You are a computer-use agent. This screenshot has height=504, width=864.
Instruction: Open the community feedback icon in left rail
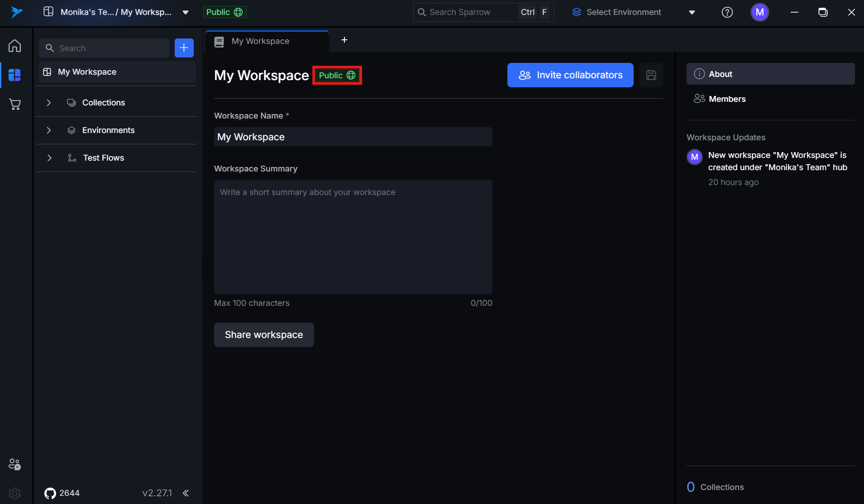(14, 464)
